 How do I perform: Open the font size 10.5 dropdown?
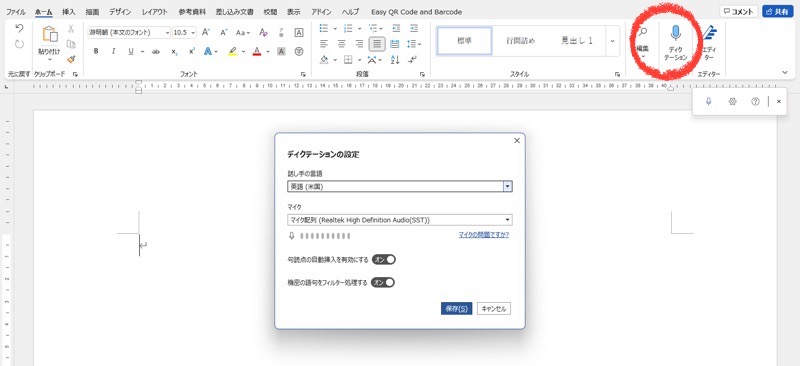point(193,32)
